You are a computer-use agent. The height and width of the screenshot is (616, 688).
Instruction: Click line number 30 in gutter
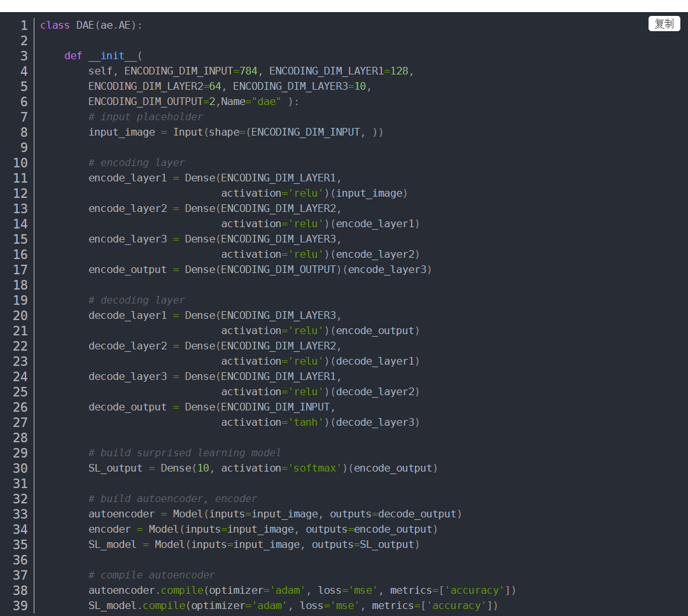click(20, 468)
